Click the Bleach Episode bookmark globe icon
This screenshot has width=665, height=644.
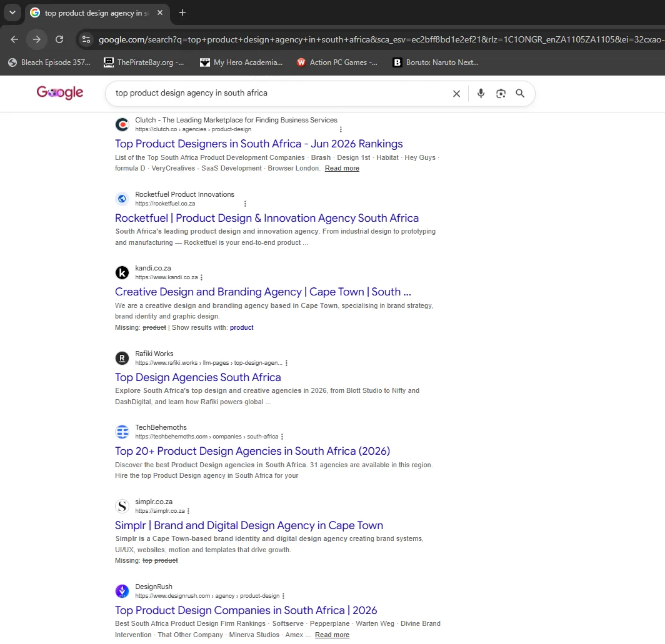tap(12, 62)
